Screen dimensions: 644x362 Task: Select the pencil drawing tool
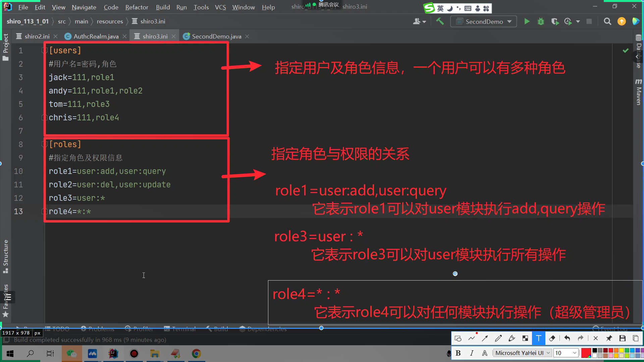[x=498, y=338]
